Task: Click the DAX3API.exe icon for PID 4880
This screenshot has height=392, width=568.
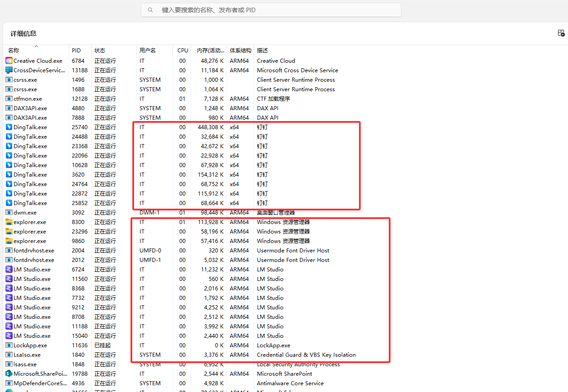Action: point(9,108)
